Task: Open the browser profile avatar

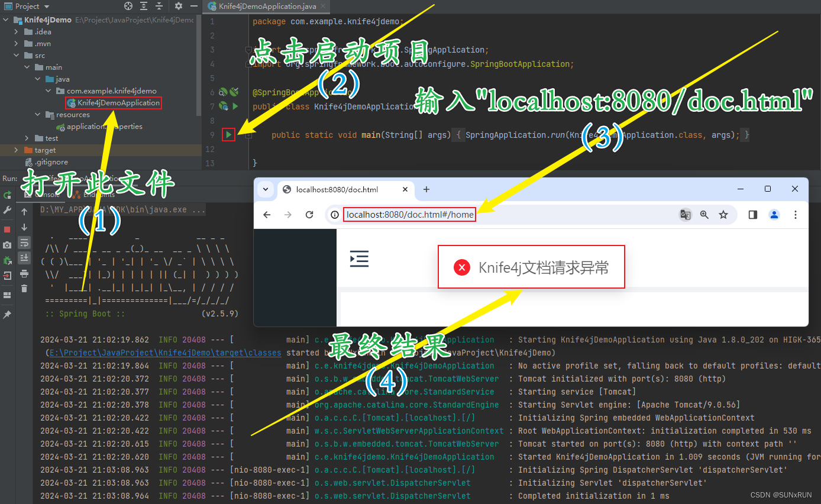Action: 774,215
